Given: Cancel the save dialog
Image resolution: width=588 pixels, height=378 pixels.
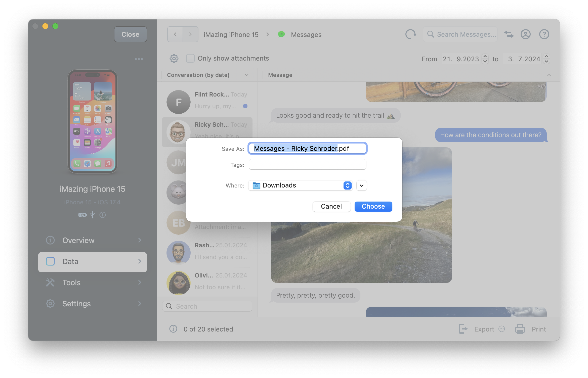Looking at the screenshot, I should pos(331,206).
